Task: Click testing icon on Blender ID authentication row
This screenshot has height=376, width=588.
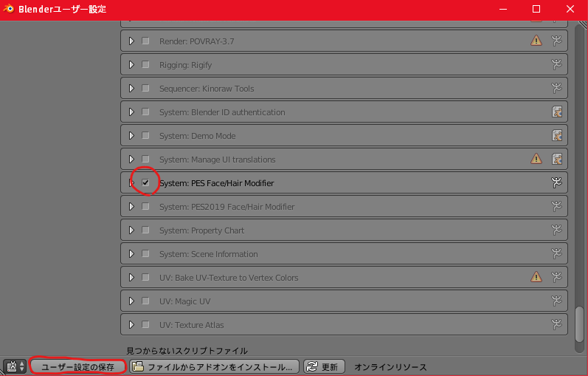Action: click(557, 112)
